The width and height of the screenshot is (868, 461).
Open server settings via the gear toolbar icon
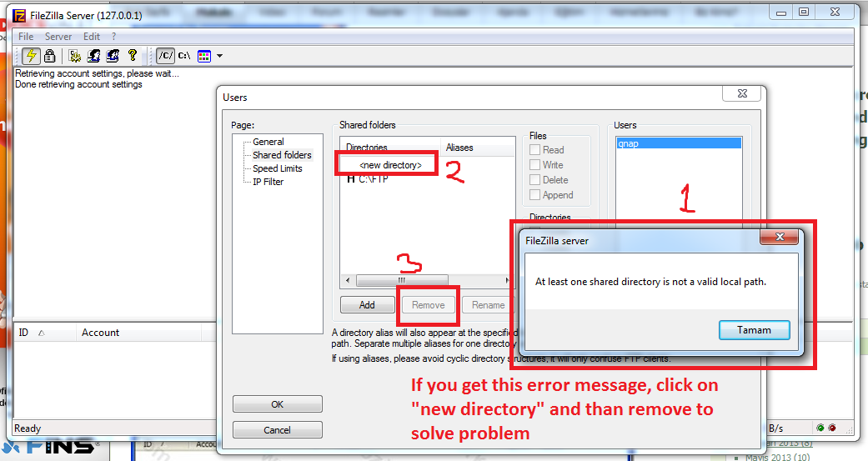click(x=75, y=55)
